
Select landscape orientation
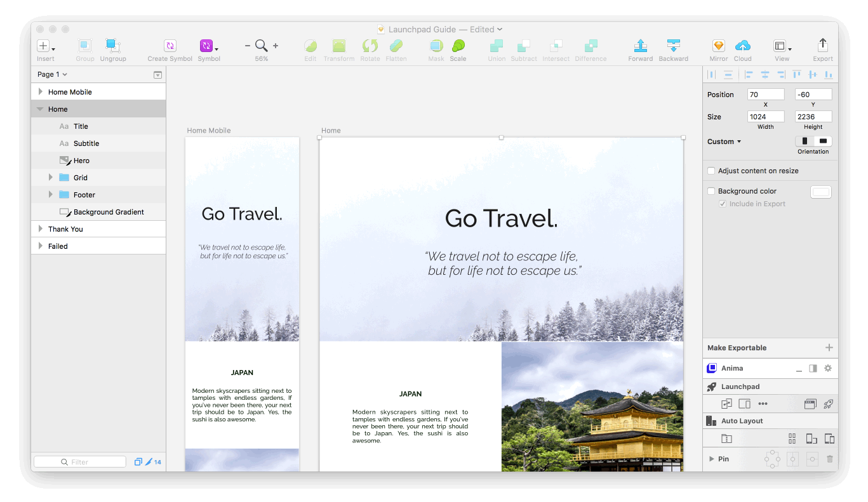823,141
